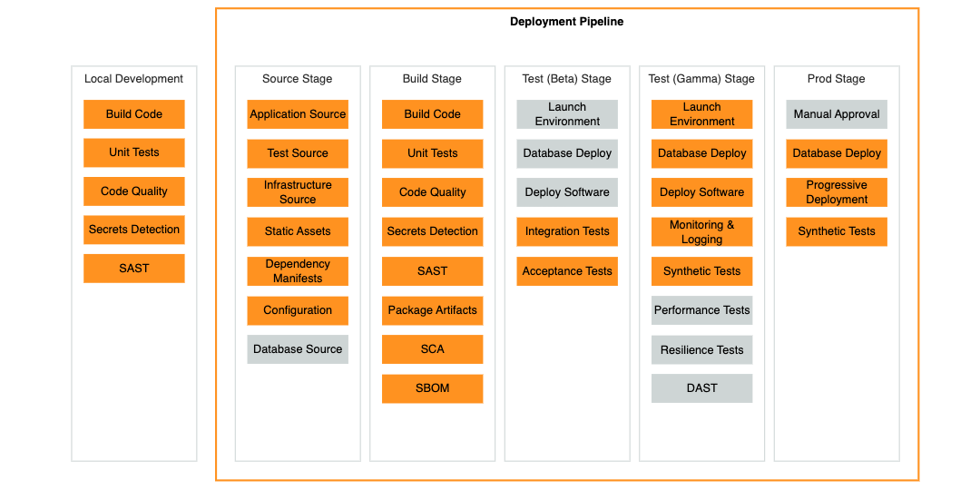Select the Source Stage heading
Viewport: 980px width, 490px height.
(298, 79)
